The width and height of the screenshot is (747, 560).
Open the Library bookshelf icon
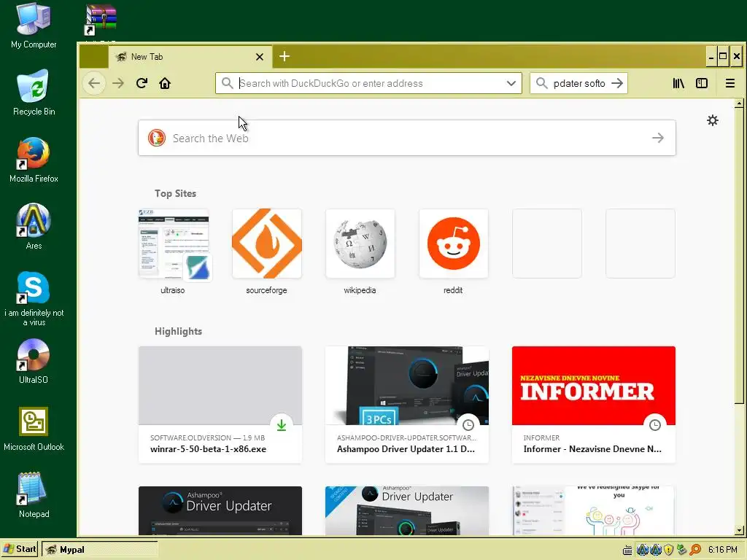pyautogui.click(x=678, y=83)
